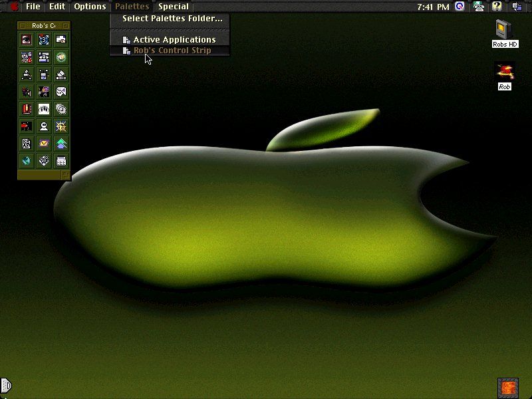The image size is (532, 399).
Task: Choose Active Applications from Palettes menu
Action: [174, 40]
